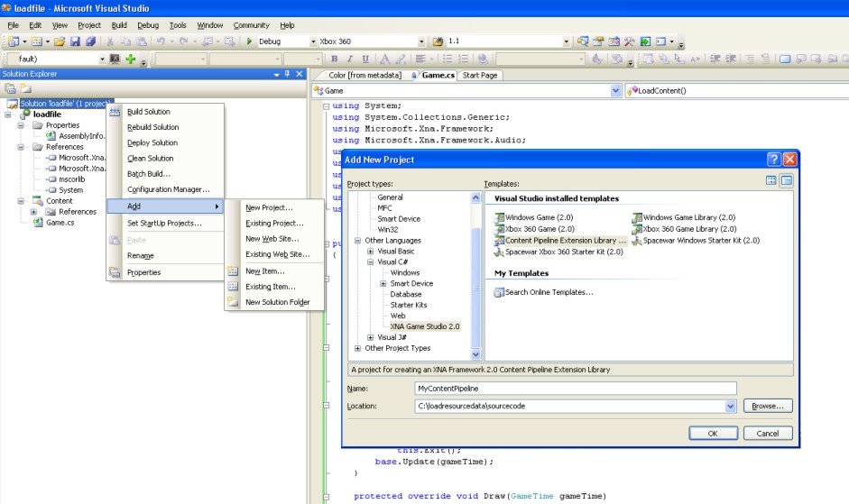Open the Debug configuration dropdown
Viewport: 849px width, 504px height.
(x=313, y=41)
